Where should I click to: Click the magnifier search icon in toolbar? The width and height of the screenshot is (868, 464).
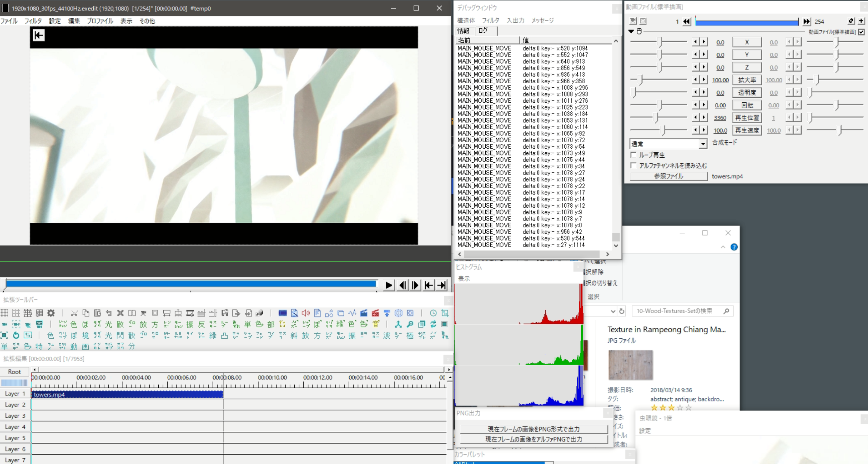point(410,324)
